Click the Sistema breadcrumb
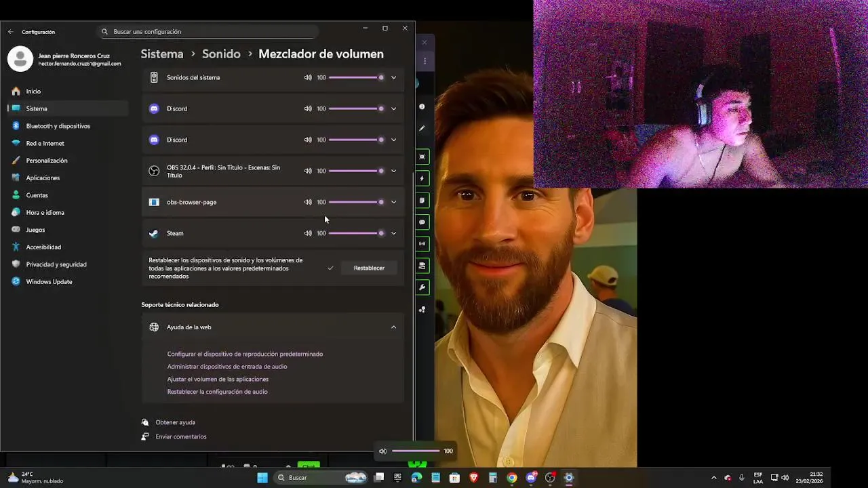 pos(162,54)
